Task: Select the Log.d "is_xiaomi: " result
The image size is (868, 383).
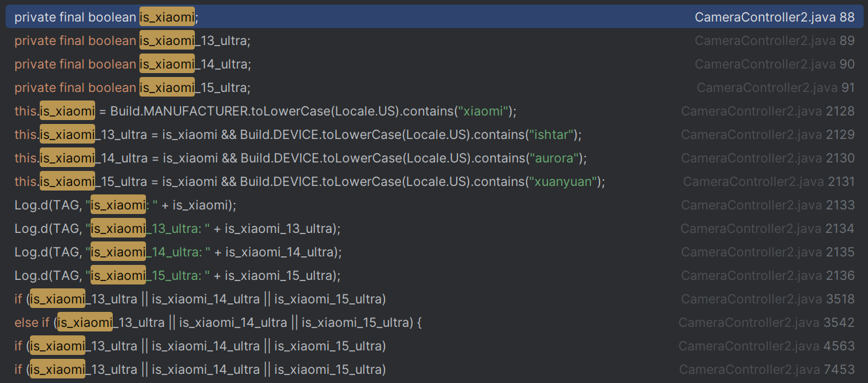Action: click(x=125, y=205)
